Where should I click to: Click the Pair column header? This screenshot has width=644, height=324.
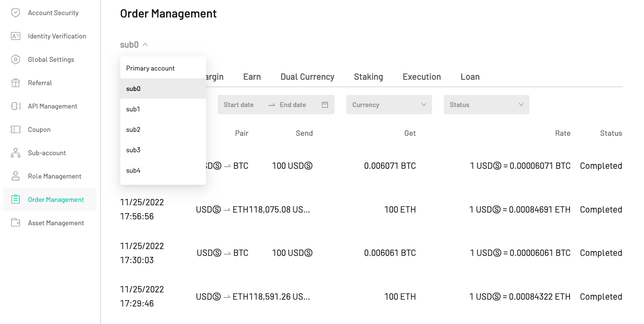click(x=242, y=133)
